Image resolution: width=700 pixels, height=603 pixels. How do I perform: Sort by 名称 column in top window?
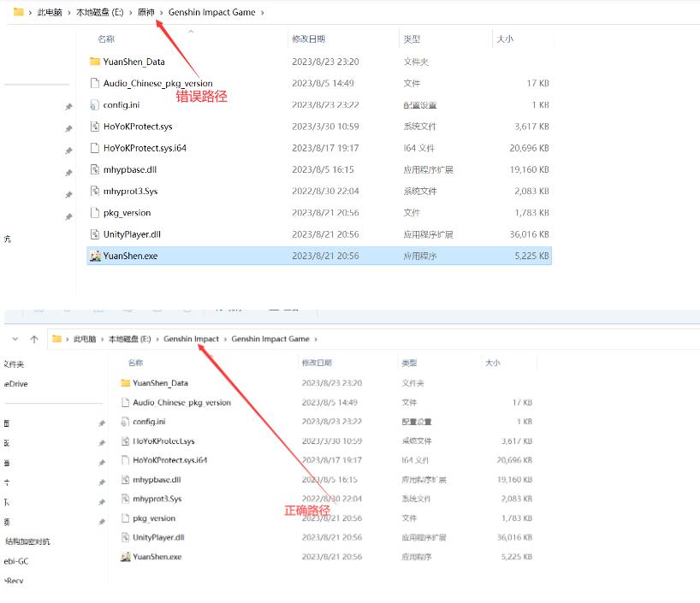click(106, 38)
